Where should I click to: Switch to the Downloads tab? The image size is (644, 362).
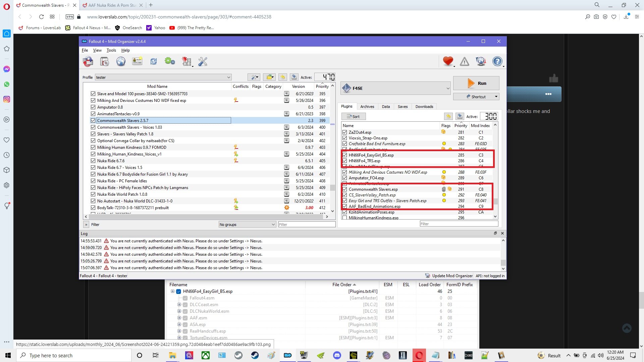click(424, 107)
